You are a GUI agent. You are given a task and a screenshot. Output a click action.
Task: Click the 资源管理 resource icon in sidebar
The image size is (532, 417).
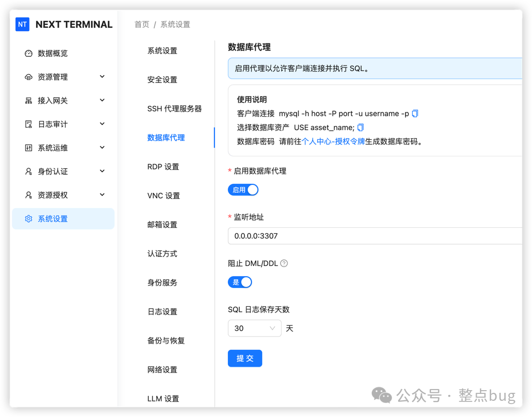pos(28,77)
